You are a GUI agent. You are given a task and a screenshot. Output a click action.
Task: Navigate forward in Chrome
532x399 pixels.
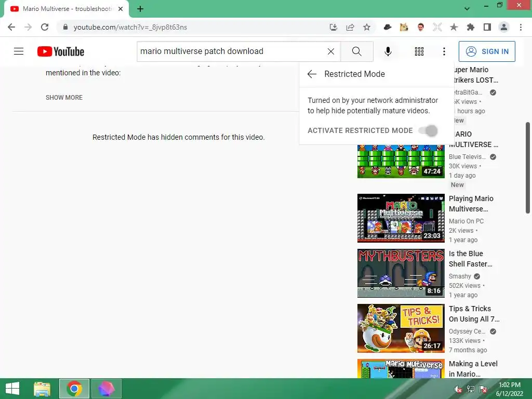(28, 27)
